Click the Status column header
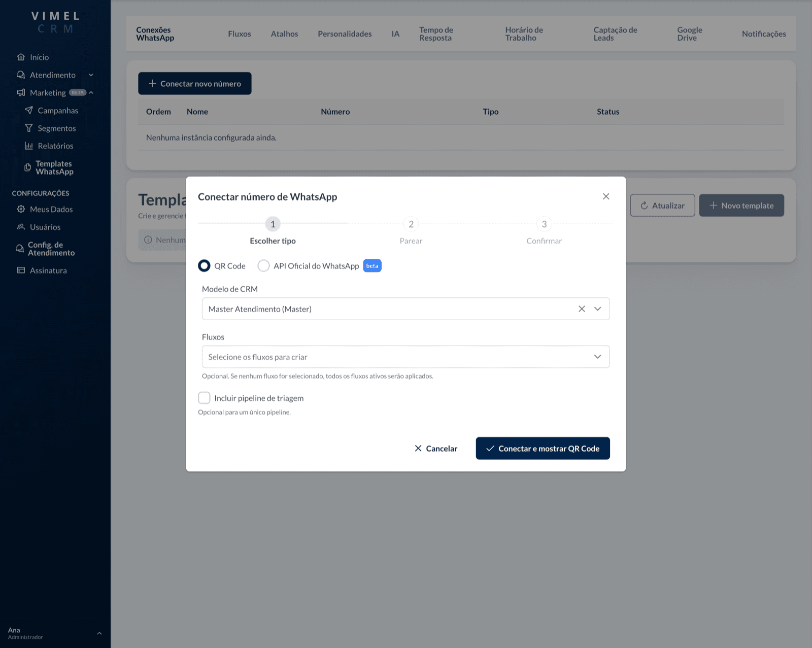 [x=608, y=112]
